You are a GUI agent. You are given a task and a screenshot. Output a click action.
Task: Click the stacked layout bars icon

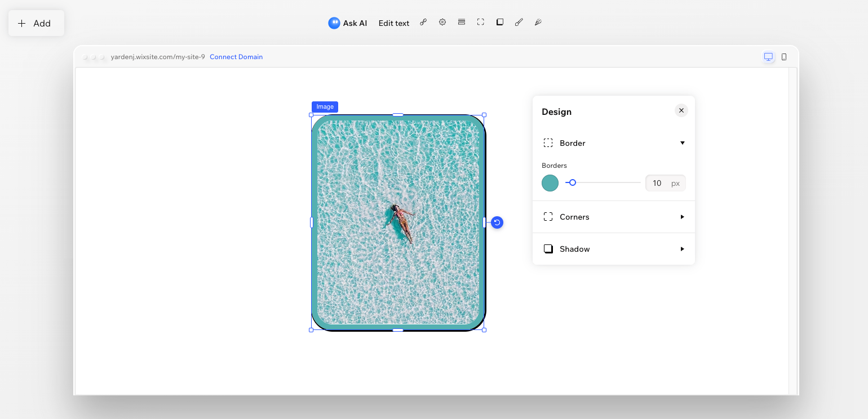point(462,23)
